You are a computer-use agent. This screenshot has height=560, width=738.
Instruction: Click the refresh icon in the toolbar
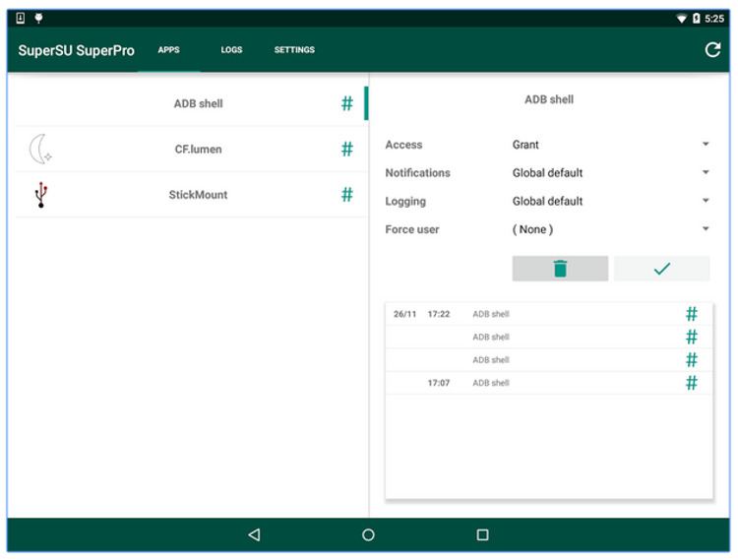712,49
